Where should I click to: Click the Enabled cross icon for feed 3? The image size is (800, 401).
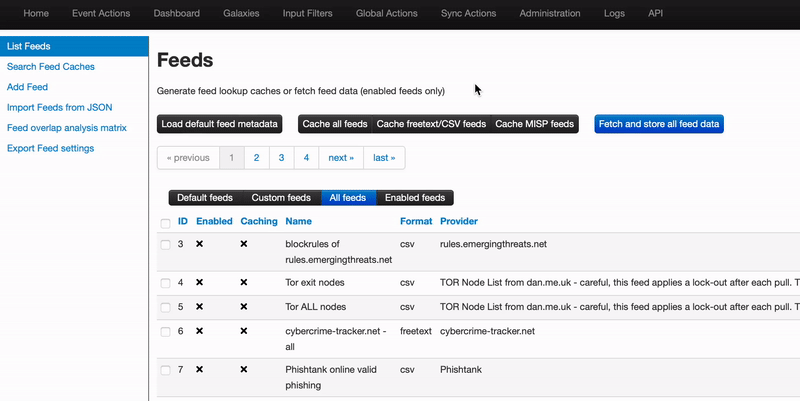[x=199, y=244]
